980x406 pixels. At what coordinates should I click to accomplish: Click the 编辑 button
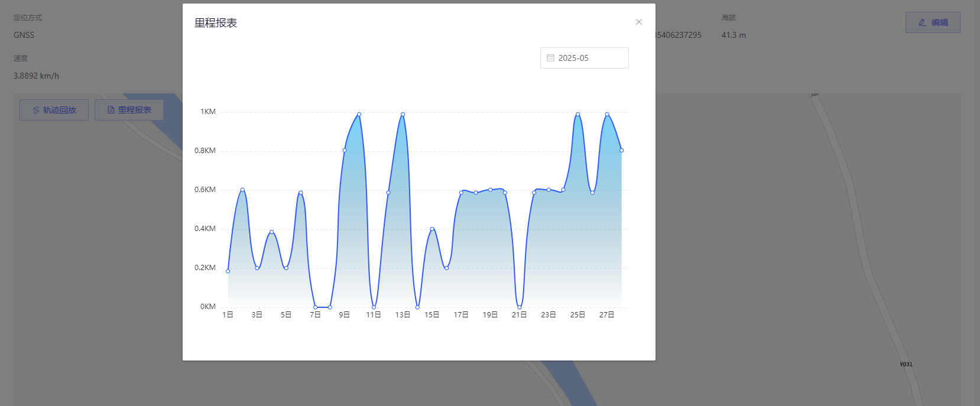click(x=933, y=22)
